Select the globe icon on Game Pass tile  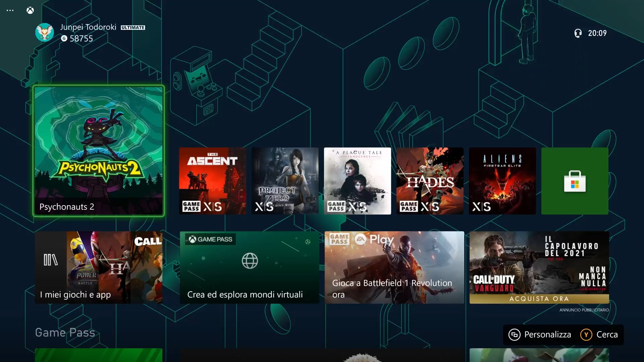click(x=250, y=261)
